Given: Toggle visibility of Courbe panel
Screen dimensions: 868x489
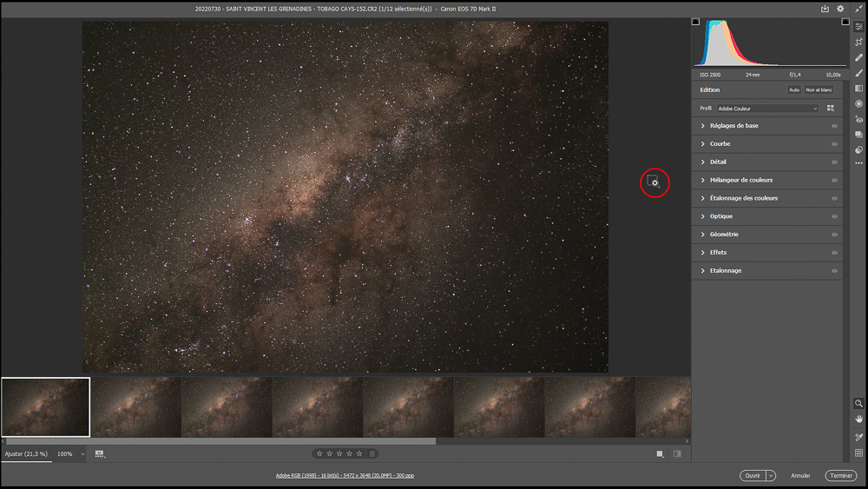Looking at the screenshot, I should point(834,144).
